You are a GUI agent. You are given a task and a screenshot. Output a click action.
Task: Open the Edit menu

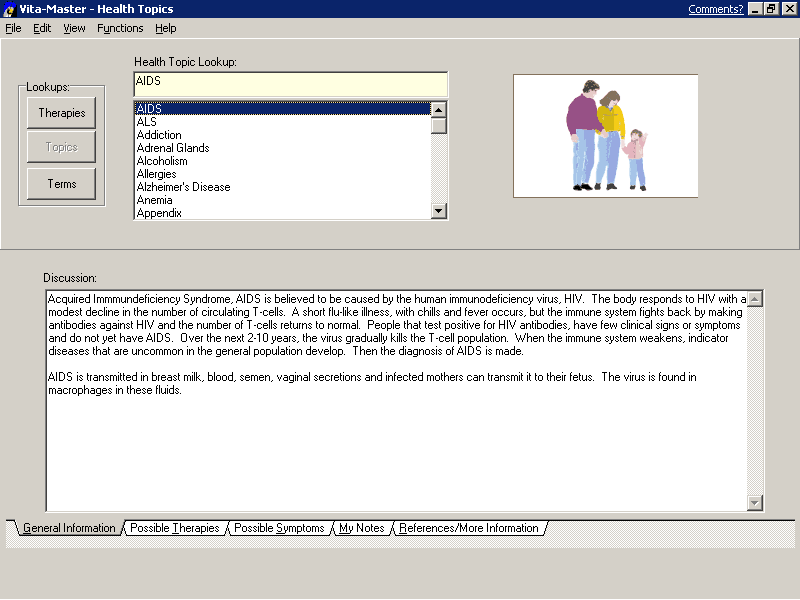coord(42,28)
